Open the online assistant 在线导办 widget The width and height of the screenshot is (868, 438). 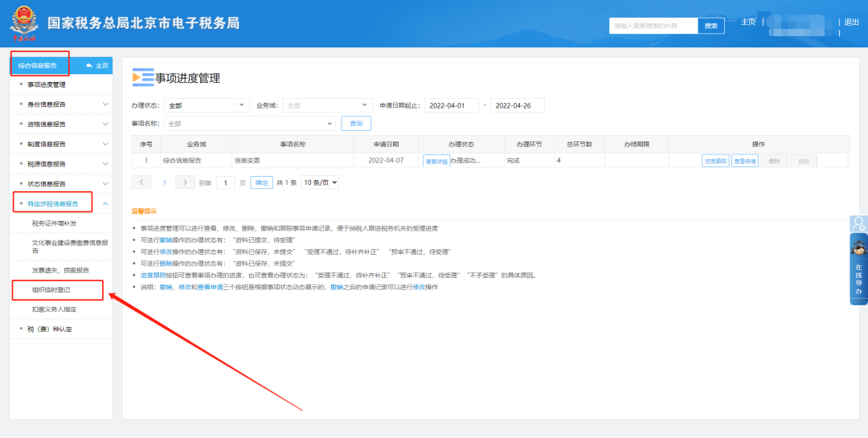pos(858,268)
